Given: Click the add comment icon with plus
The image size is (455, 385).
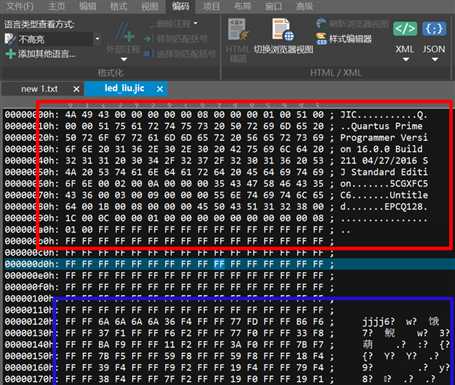Looking at the screenshot, I should point(124,33).
